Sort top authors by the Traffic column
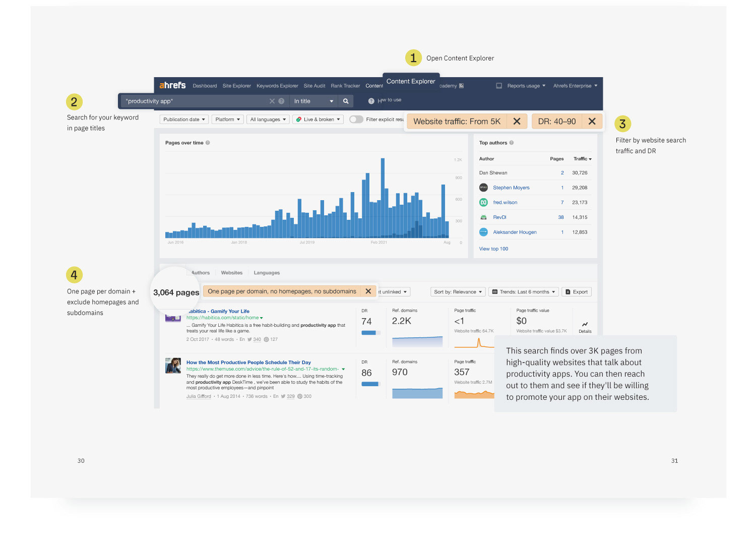Viewport: 756px width, 543px height. point(582,159)
